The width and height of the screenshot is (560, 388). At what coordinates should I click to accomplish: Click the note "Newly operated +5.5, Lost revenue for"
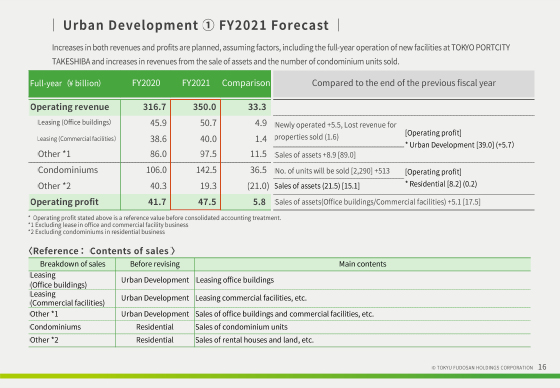[x=335, y=125]
